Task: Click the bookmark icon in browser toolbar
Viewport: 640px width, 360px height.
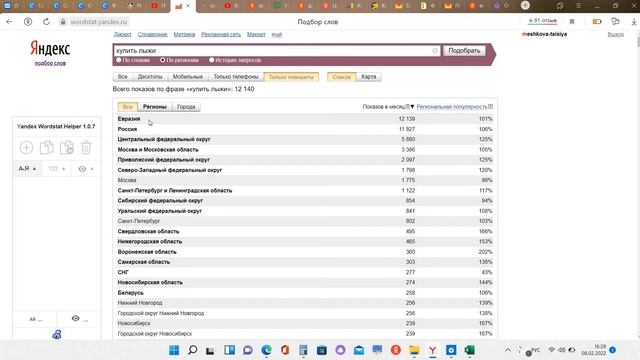Action: [x=572, y=22]
